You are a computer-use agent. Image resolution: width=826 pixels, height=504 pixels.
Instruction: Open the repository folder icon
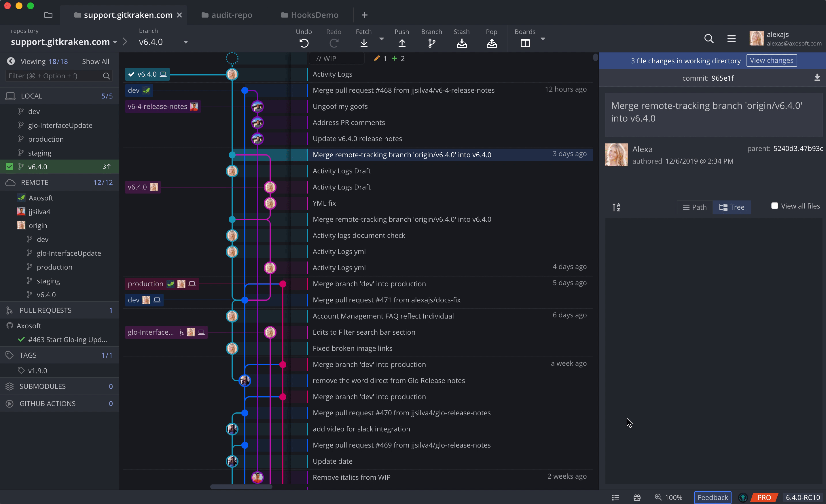coord(48,15)
